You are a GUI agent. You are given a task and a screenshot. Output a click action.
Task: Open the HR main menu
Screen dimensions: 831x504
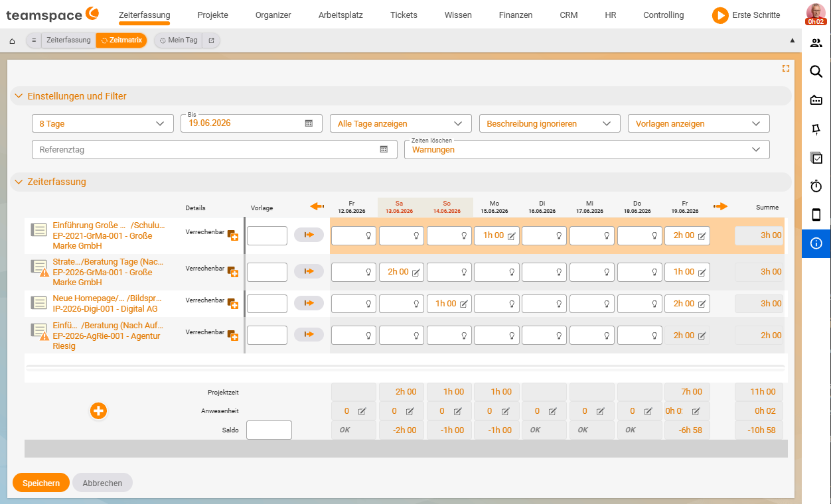pos(611,15)
